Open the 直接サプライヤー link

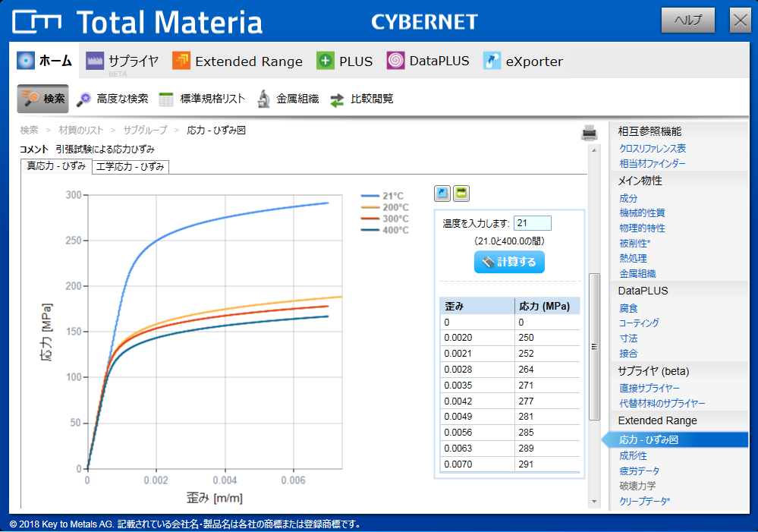pos(649,388)
